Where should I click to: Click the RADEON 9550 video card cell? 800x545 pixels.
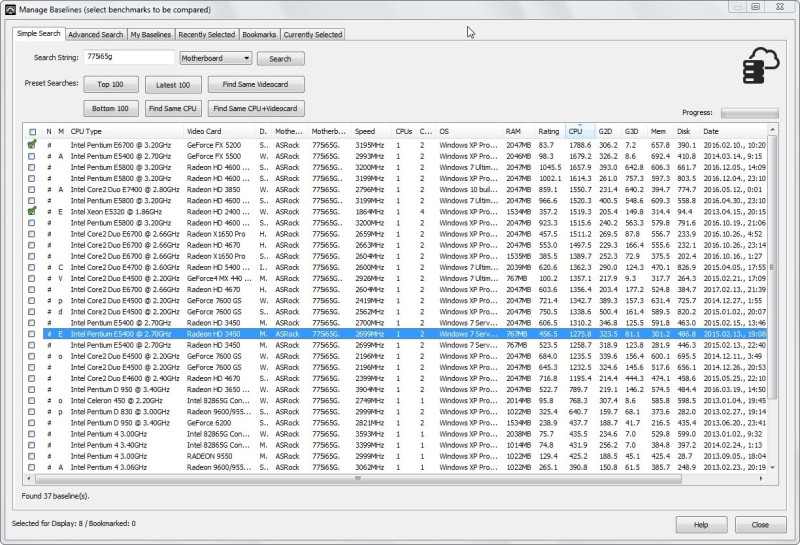209,456
